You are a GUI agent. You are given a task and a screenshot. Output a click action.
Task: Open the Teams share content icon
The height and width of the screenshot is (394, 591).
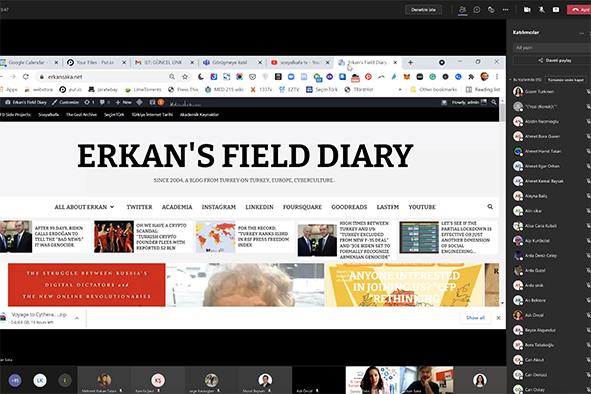[556, 10]
